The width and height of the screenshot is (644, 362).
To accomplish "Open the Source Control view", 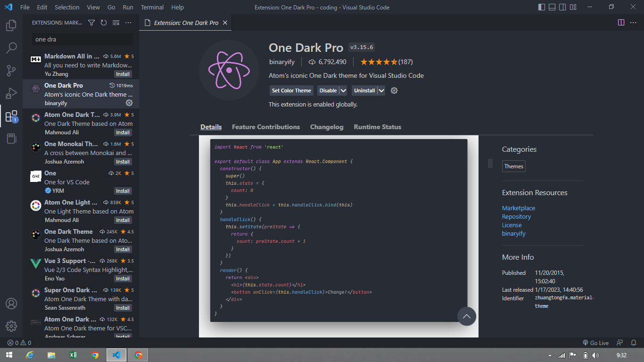I will click(x=11, y=71).
